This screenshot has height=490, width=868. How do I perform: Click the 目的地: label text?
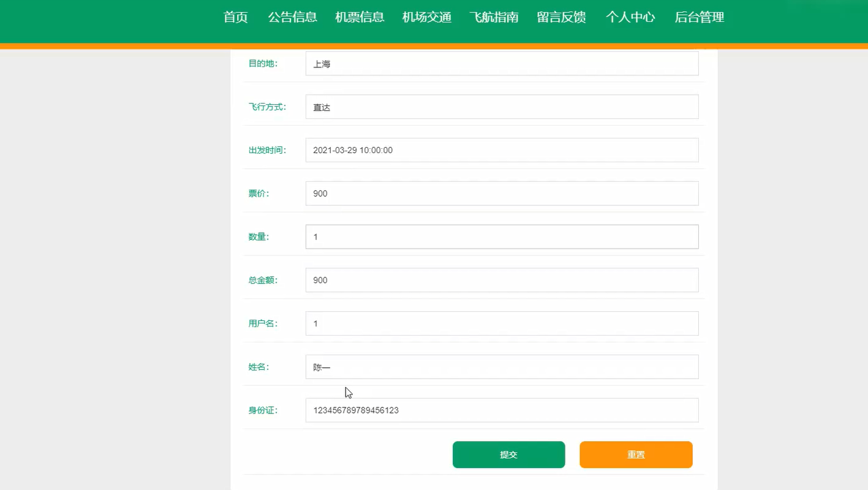coord(263,63)
